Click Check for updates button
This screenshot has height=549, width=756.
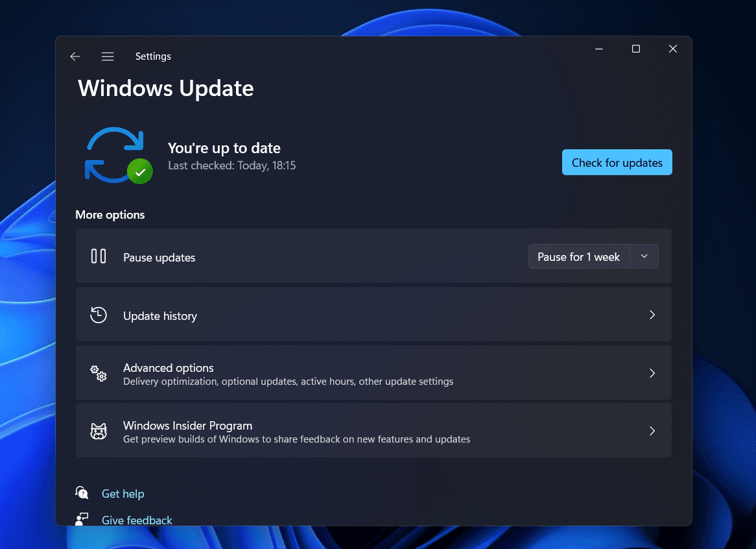pos(617,163)
